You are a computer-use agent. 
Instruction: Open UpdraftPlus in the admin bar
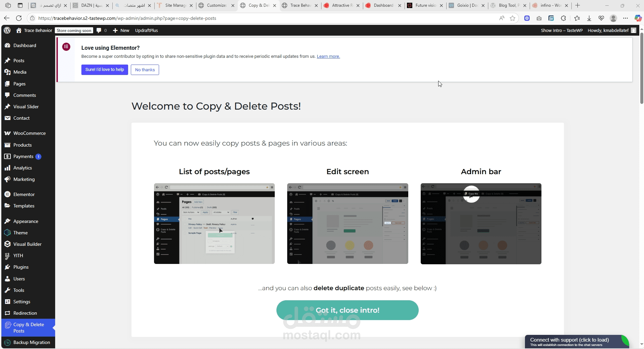tap(146, 30)
